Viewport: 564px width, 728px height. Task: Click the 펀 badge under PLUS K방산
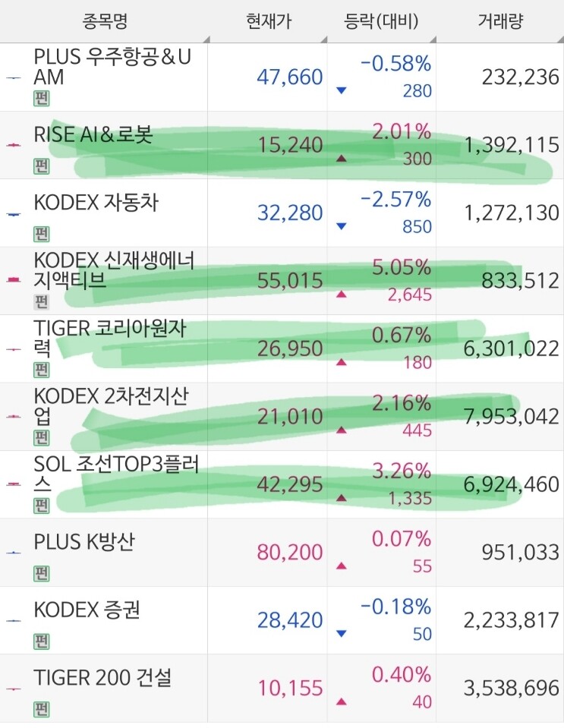[x=41, y=573]
